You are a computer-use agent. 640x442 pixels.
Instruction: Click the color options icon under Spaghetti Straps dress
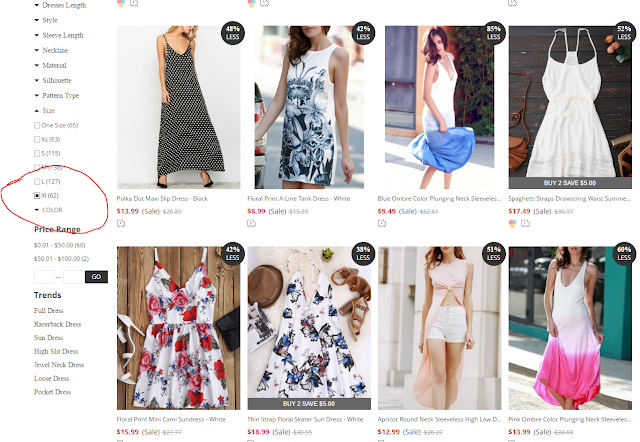(512, 223)
